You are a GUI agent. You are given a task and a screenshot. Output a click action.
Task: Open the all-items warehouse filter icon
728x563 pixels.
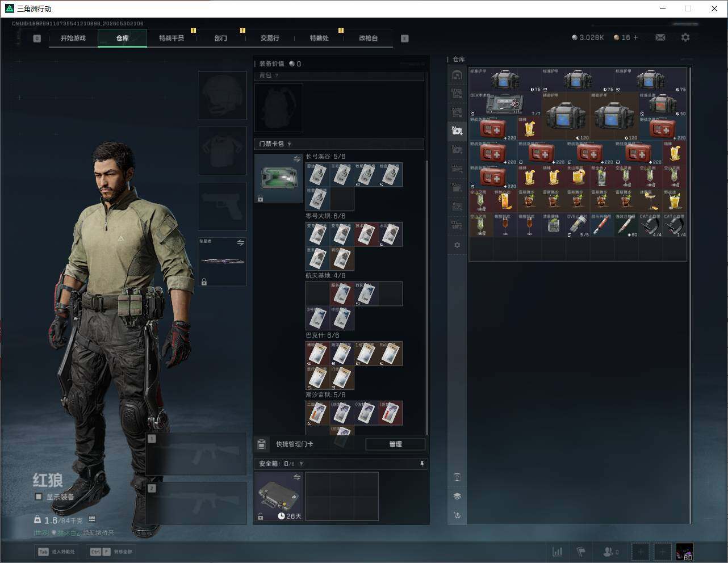pyautogui.click(x=457, y=75)
